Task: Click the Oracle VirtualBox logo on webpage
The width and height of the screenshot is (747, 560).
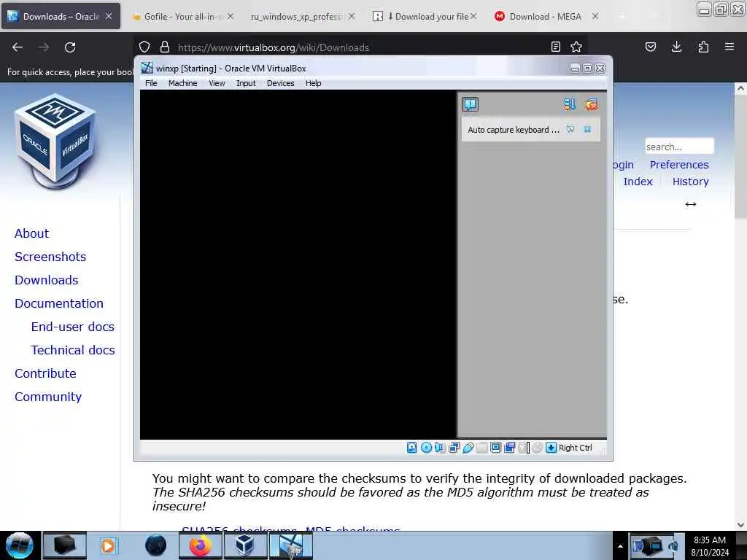Action: (x=55, y=141)
